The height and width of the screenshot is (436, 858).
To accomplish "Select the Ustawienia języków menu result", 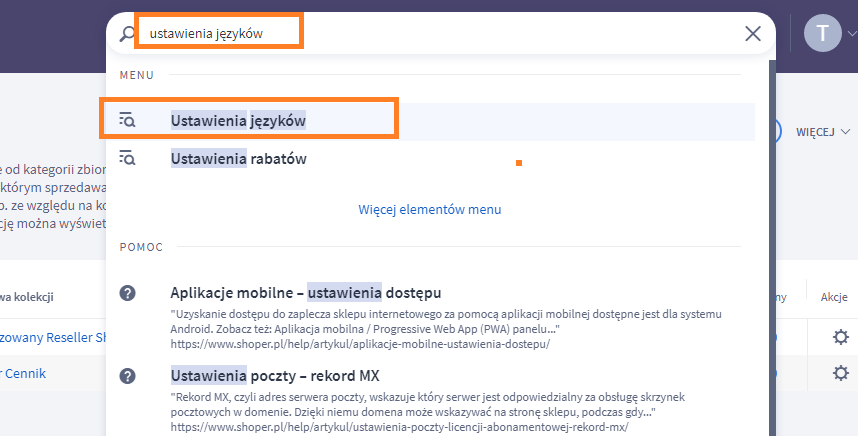I will coord(238,120).
